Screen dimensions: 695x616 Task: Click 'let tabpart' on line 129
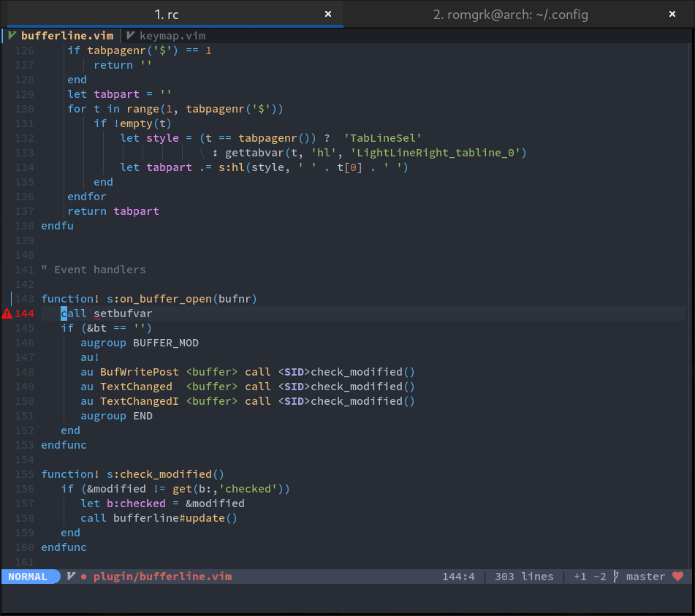[x=103, y=94]
